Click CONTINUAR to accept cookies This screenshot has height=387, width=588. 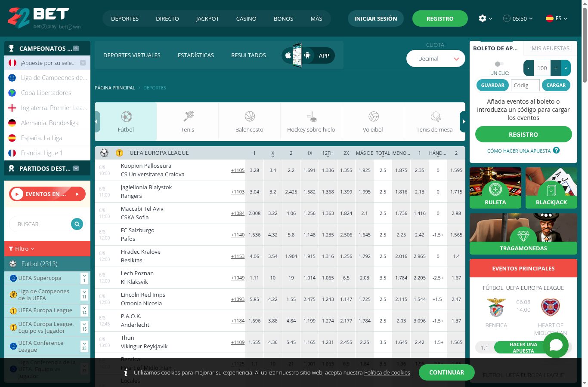coord(447,372)
